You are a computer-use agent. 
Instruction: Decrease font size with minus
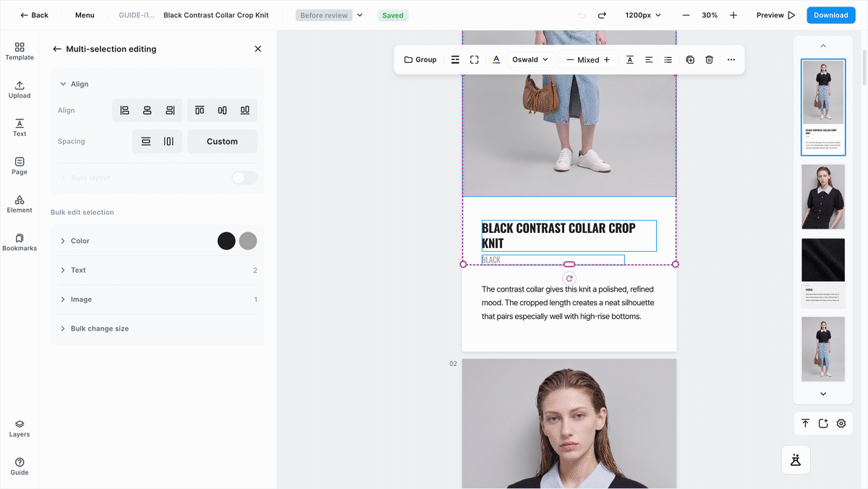tap(570, 60)
